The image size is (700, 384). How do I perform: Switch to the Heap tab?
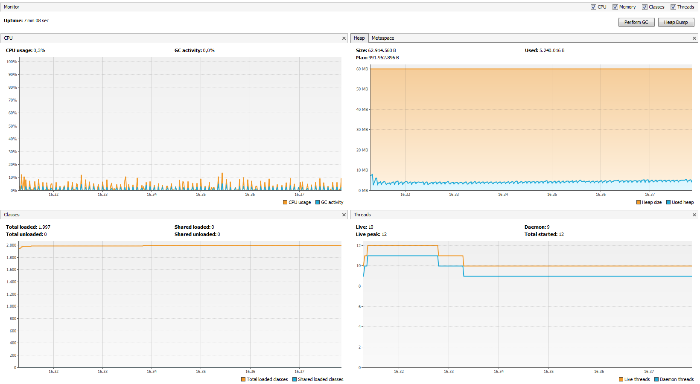(359, 38)
